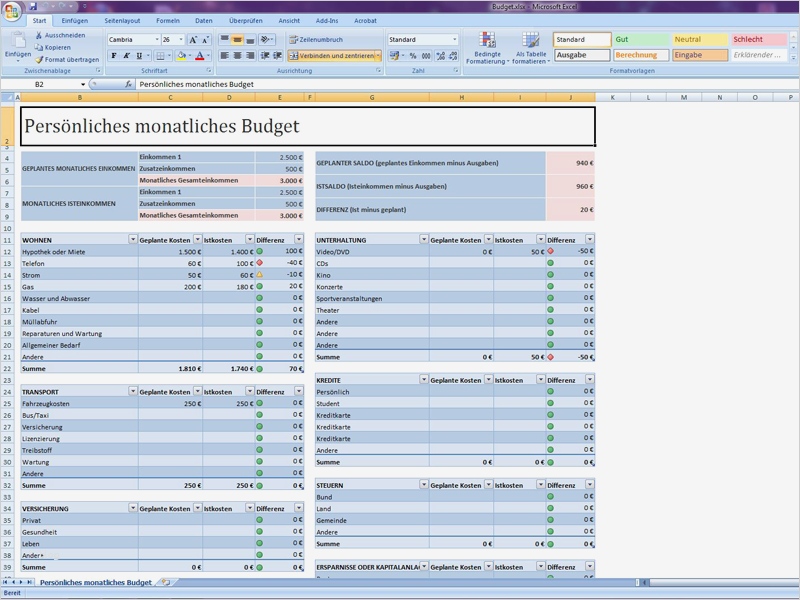Screen dimensions: 800x600
Task: Click Kopieren (copy) command
Action: click(53, 47)
